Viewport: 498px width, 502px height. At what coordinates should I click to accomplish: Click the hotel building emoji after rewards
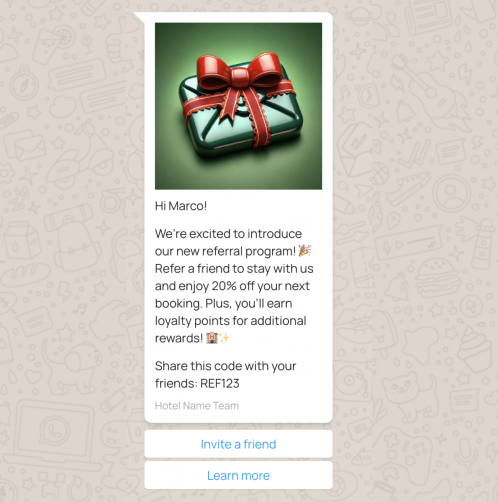click(x=212, y=338)
